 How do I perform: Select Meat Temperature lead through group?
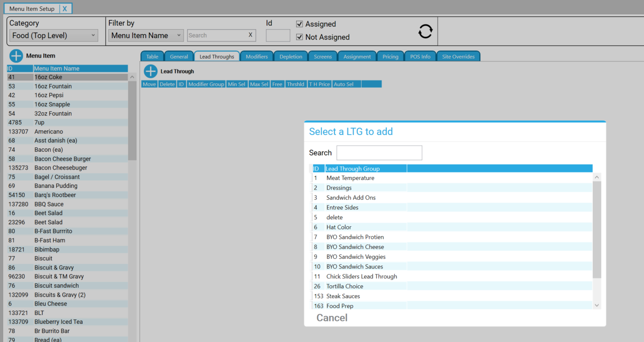350,178
